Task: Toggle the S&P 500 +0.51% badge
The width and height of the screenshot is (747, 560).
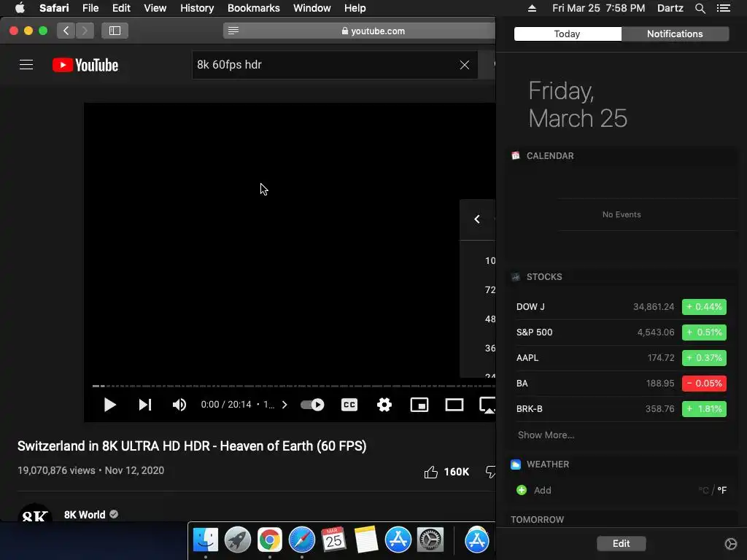Action: 704,332
